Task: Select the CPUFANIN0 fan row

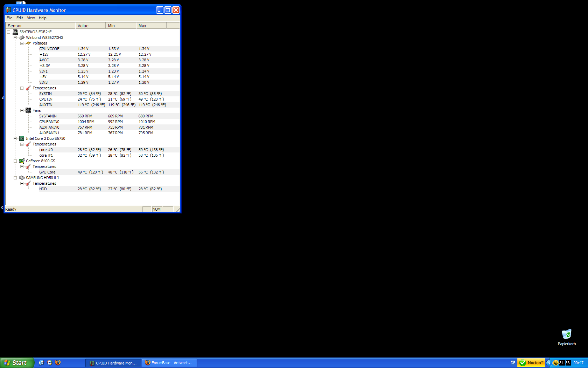Action: (109, 122)
